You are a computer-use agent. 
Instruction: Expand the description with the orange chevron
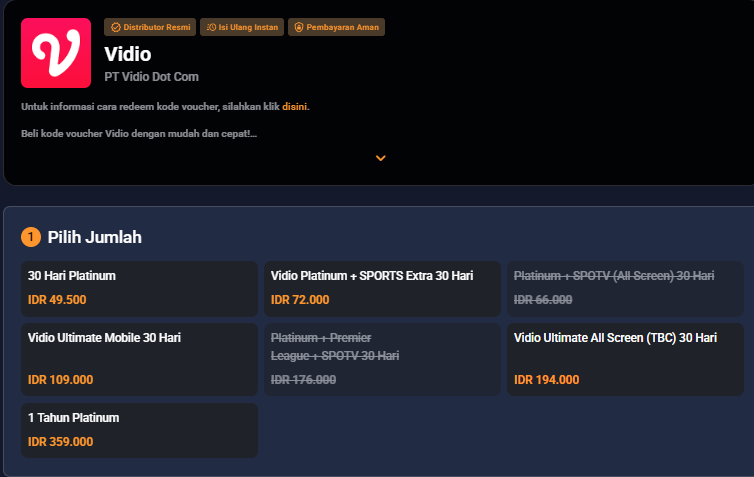(x=380, y=158)
